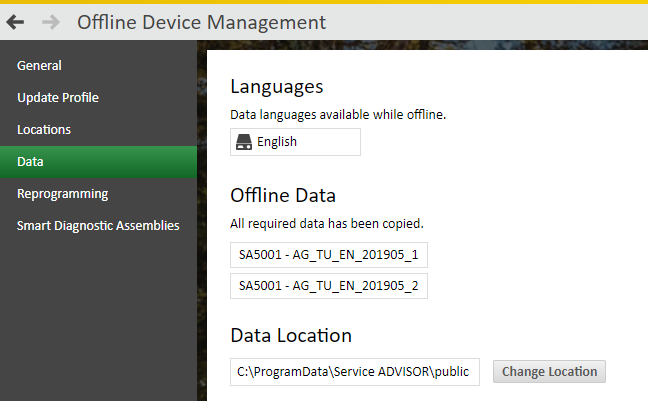
Task: Open Smart Diagnostic Assemblies section
Action: point(98,226)
